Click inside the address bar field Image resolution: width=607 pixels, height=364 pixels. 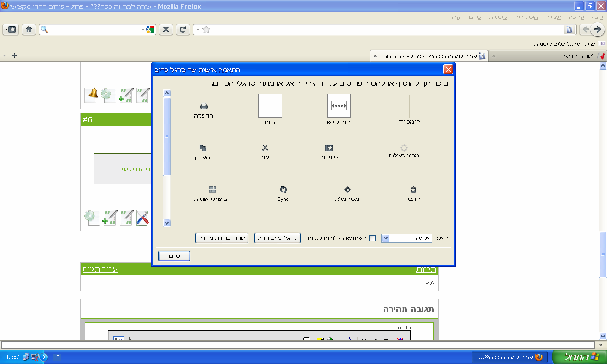click(x=384, y=29)
